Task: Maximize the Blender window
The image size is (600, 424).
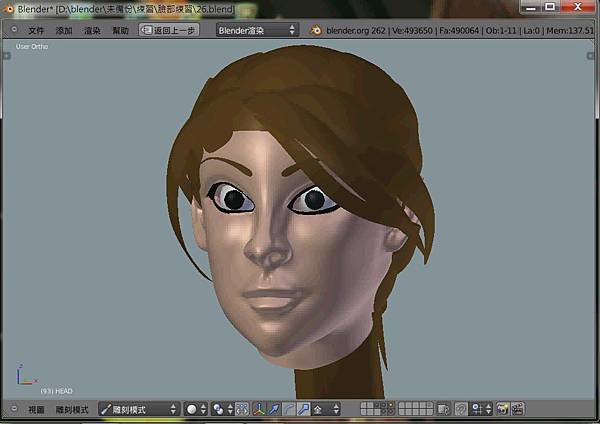Action: pyautogui.click(x=550, y=7)
